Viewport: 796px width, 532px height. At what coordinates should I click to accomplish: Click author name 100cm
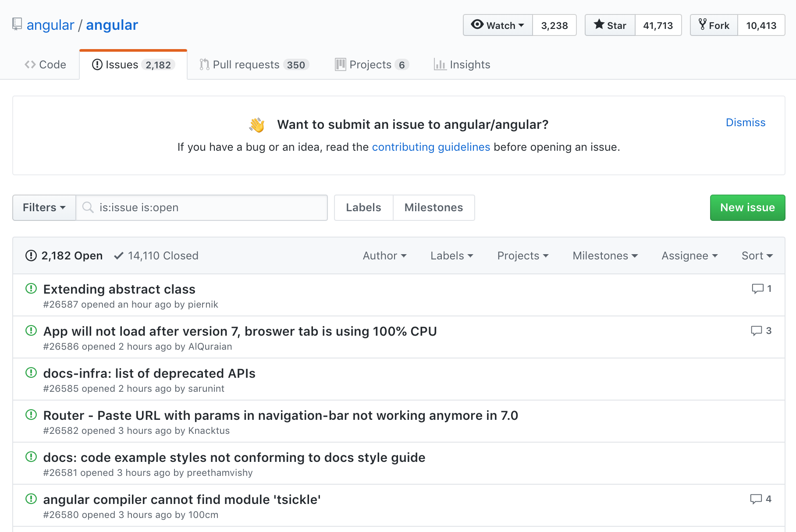(x=203, y=515)
